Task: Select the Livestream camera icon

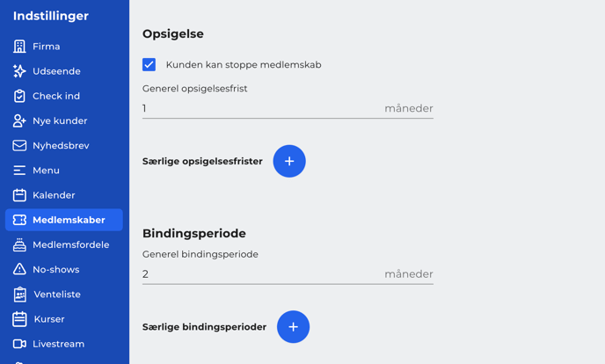Action: (19, 344)
